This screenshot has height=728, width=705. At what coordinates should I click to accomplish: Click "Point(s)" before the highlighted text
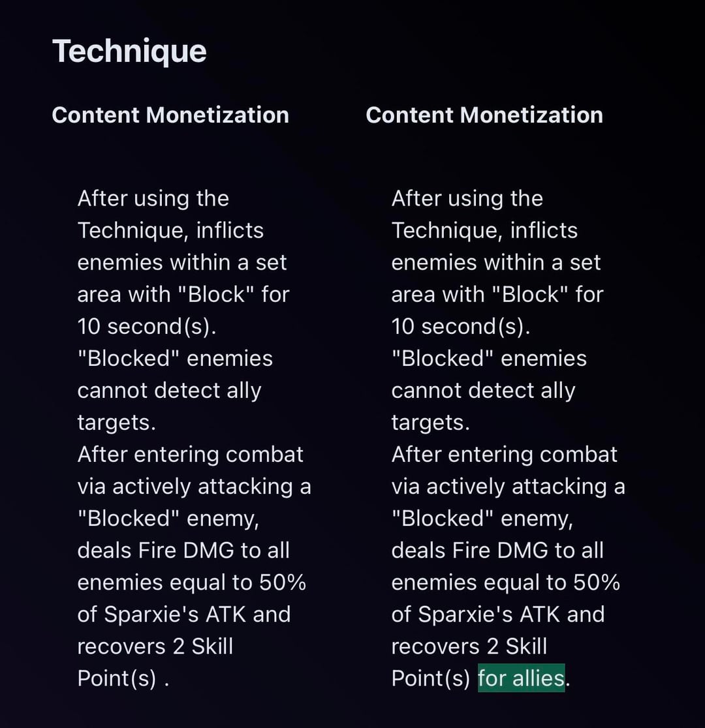pos(430,678)
